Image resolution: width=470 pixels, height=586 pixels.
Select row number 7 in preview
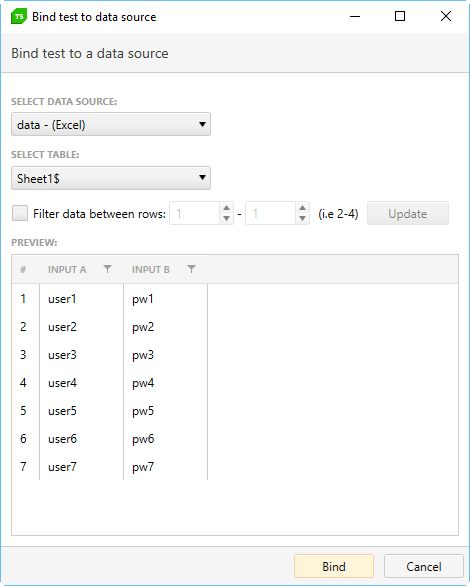(x=23, y=467)
